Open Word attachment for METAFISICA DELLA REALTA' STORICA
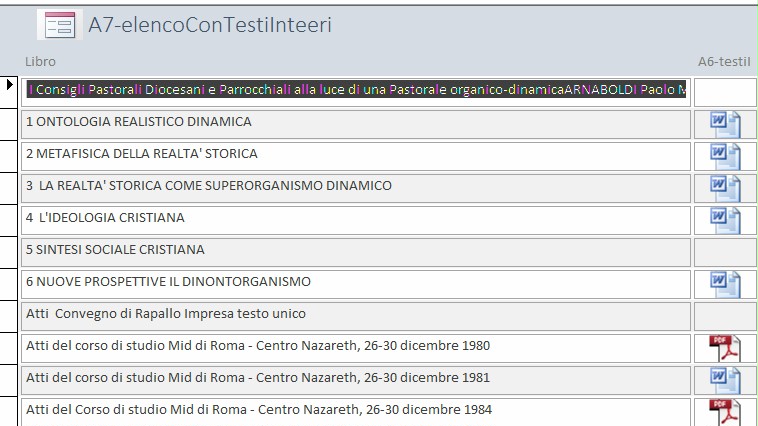The width and height of the screenshot is (758, 426). click(x=725, y=156)
